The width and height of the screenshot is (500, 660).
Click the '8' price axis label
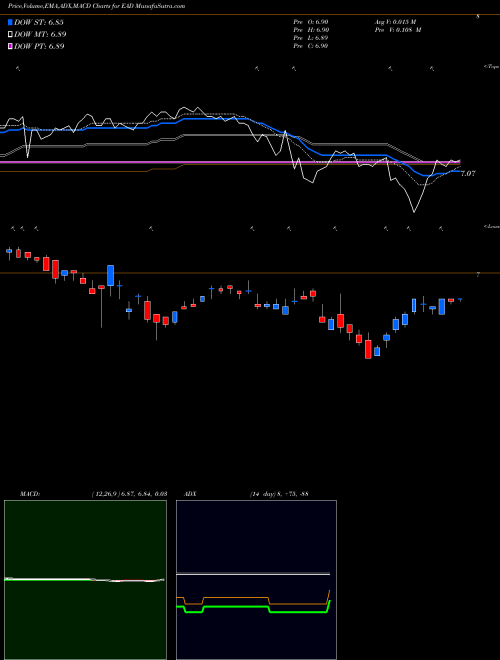click(x=478, y=17)
